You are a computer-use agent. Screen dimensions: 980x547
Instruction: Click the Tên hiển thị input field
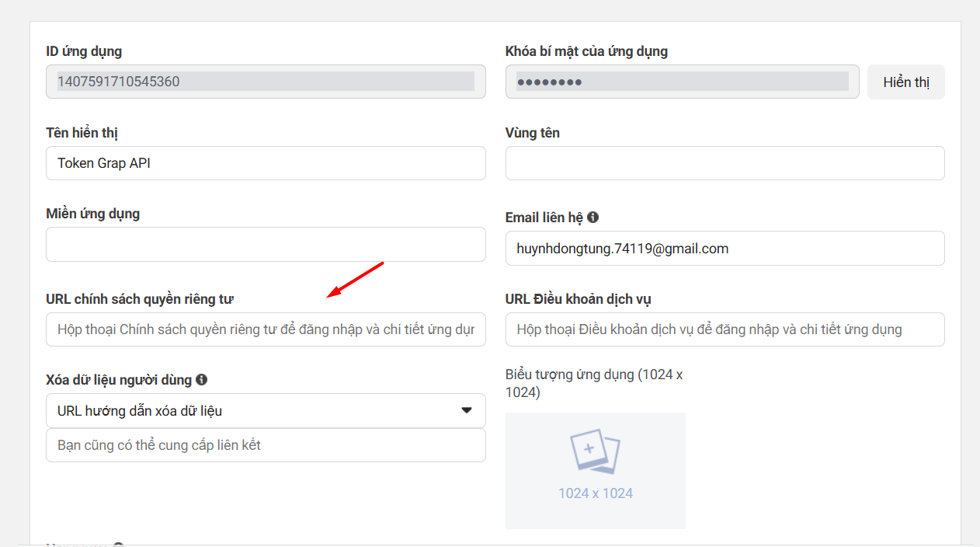pyautogui.click(x=266, y=163)
